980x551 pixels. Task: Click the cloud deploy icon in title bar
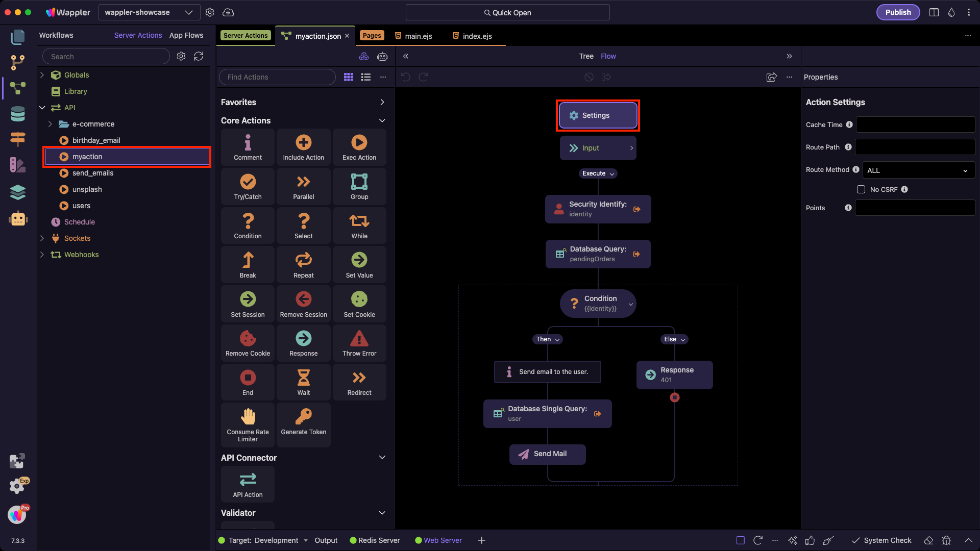tap(228, 12)
